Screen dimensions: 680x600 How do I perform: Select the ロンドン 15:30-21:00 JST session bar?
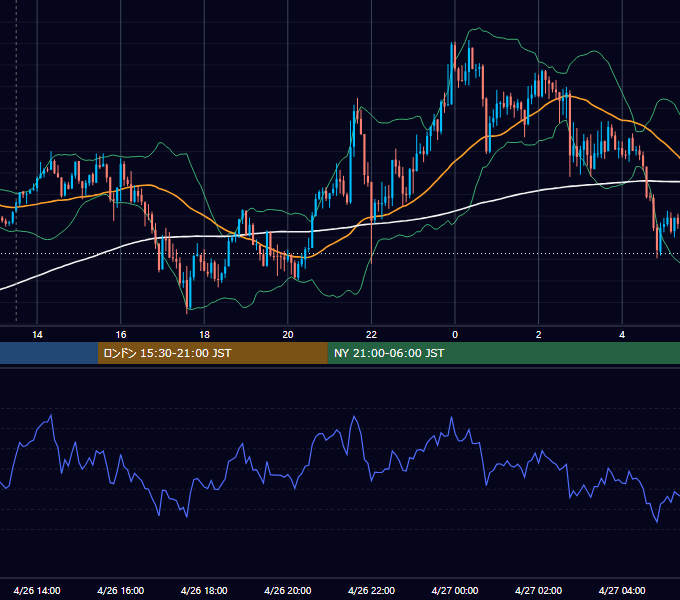pyautogui.click(x=212, y=353)
